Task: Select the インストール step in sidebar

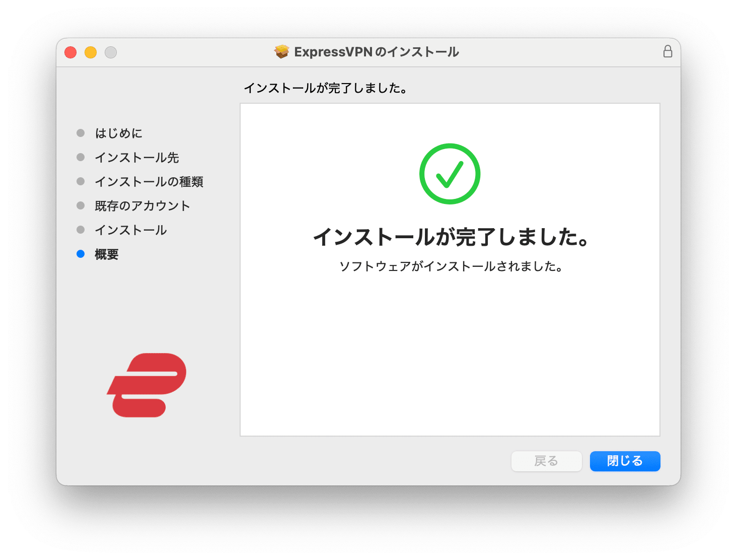Action: (131, 230)
